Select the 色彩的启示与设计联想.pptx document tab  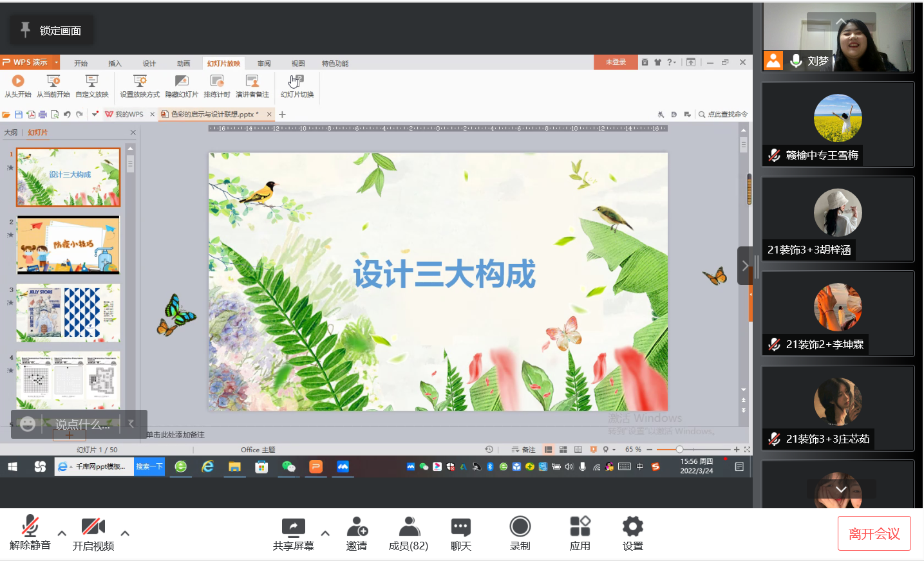(x=214, y=114)
